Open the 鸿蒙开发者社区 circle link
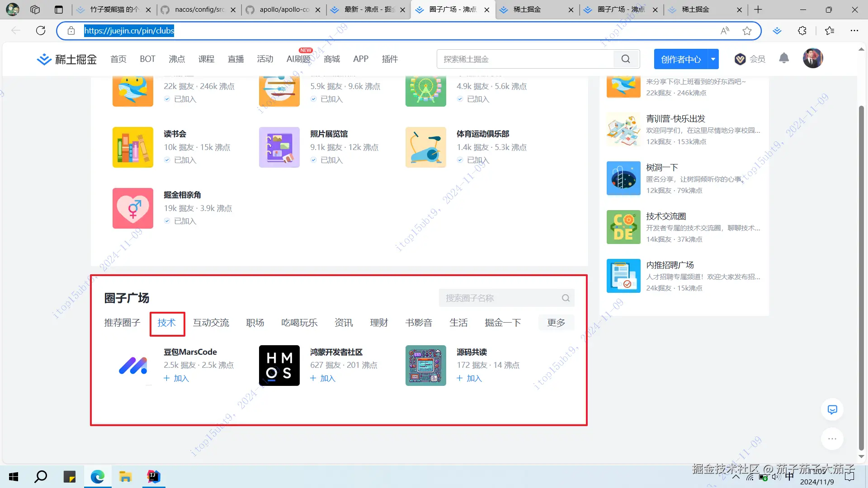Image resolution: width=868 pixels, height=488 pixels. pos(336,352)
